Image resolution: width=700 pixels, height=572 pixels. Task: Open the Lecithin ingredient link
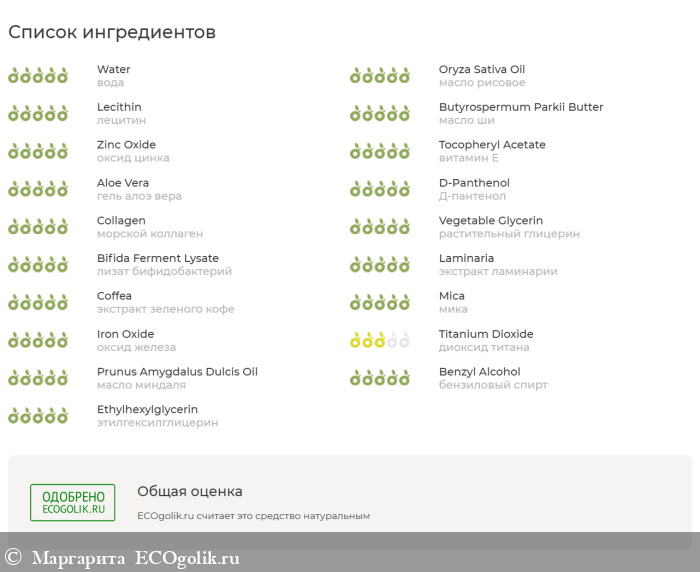119,107
